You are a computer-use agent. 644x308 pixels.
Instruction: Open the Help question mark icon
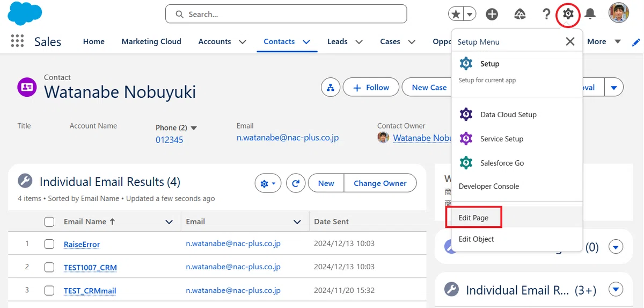pos(546,14)
